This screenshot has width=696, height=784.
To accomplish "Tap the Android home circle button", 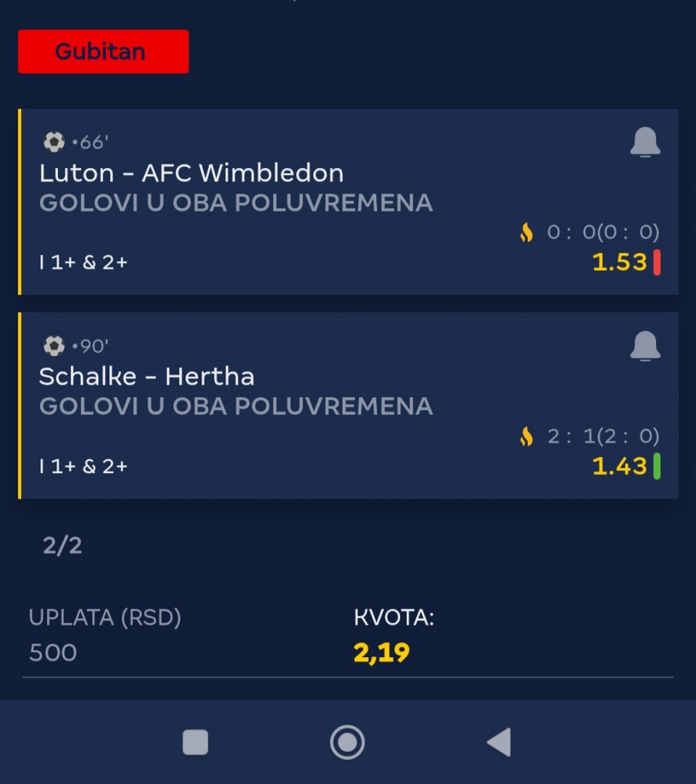I will 347,742.
